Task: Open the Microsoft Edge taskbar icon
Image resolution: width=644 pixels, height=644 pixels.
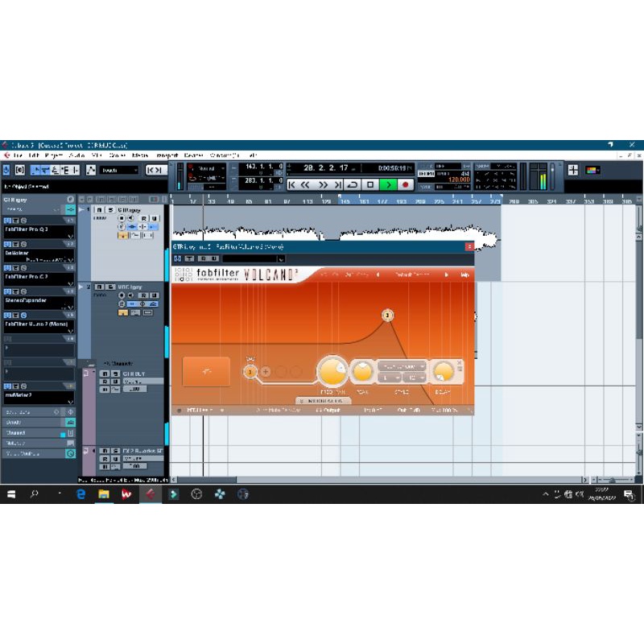Action: 80,494
